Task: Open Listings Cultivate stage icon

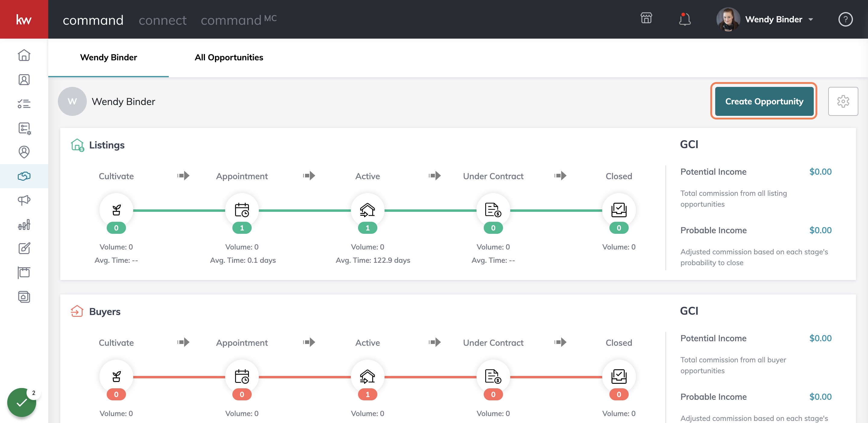Action: pos(116,210)
